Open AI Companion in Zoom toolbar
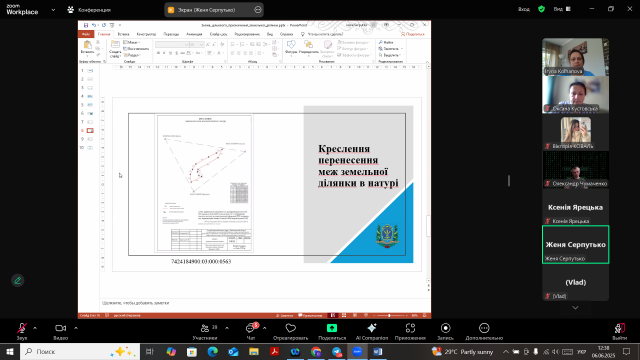640x360 pixels. point(371,331)
